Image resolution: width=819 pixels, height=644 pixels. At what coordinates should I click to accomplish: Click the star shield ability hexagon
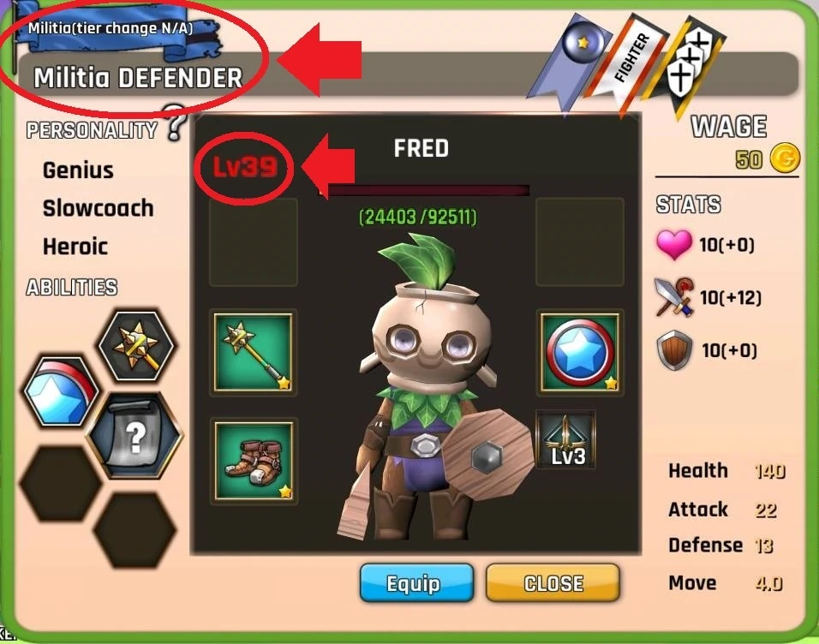tap(61, 391)
